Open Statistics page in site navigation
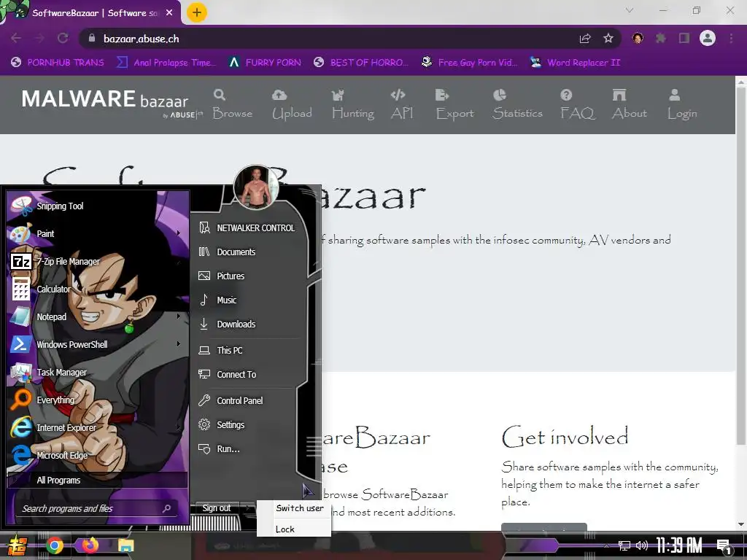 point(517,104)
